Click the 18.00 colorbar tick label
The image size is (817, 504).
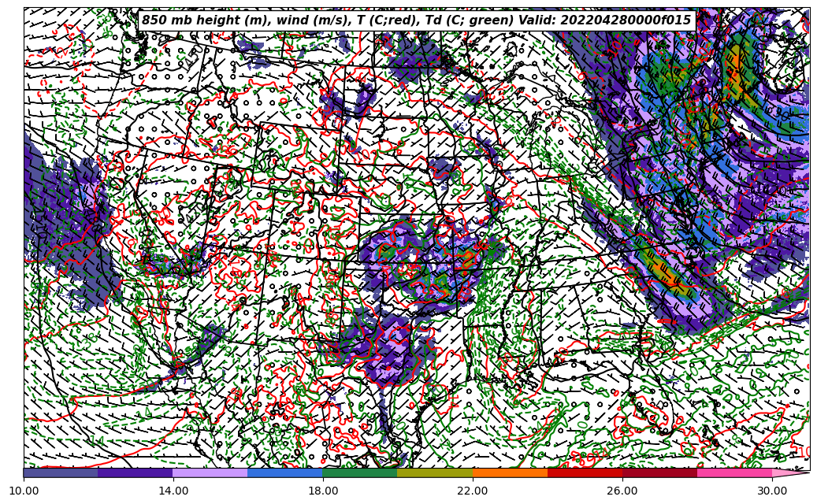323,491
